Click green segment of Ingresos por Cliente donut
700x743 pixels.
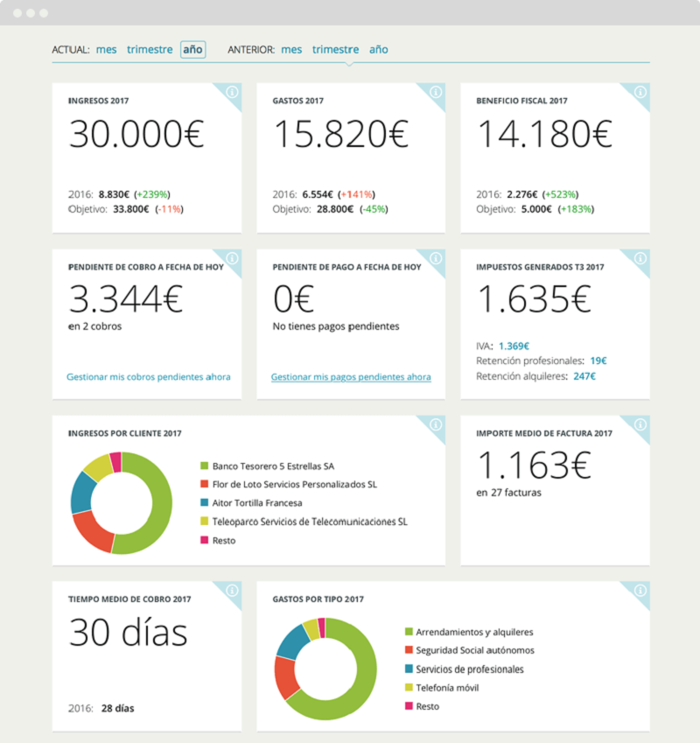[161, 505]
